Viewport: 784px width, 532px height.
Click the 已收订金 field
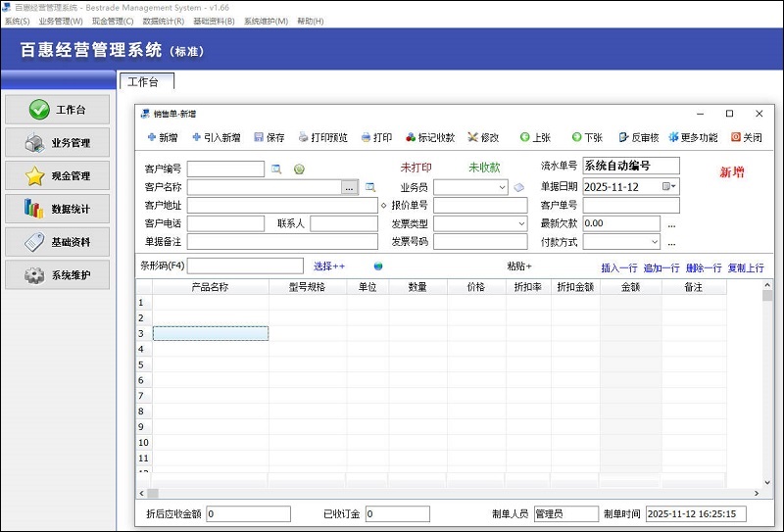pos(398,514)
